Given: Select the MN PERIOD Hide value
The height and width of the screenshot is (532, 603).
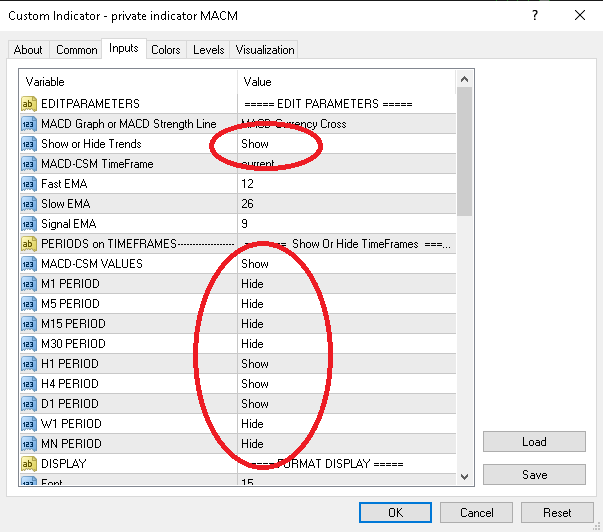Looking at the screenshot, I should coord(252,444).
